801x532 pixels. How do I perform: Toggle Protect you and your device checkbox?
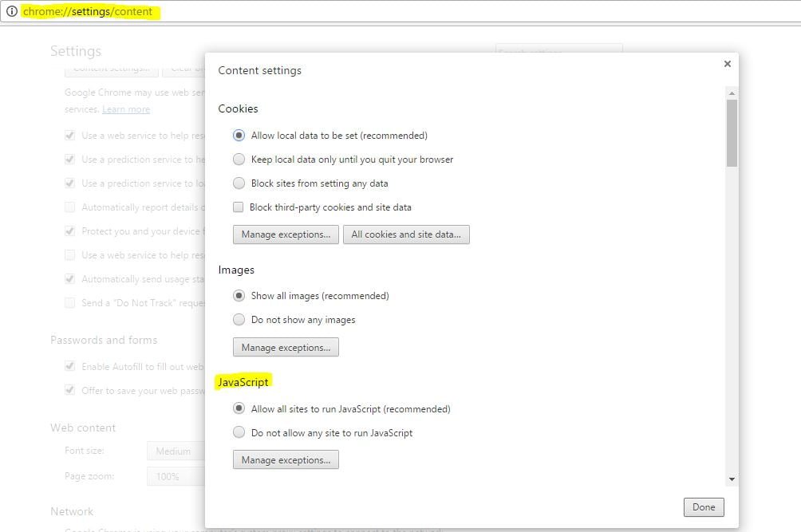(x=70, y=231)
